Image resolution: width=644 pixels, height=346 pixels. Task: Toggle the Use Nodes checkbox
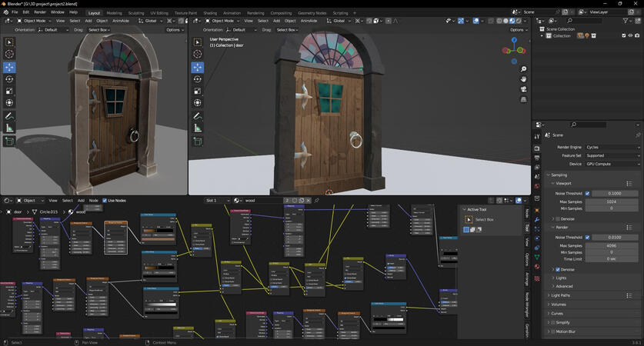(x=104, y=200)
